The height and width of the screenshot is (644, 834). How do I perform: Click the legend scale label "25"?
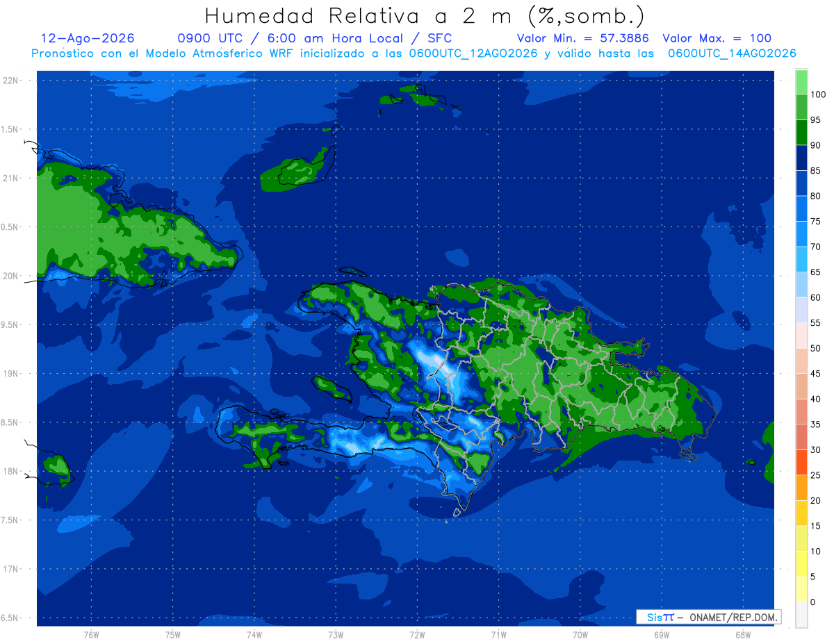coord(815,474)
